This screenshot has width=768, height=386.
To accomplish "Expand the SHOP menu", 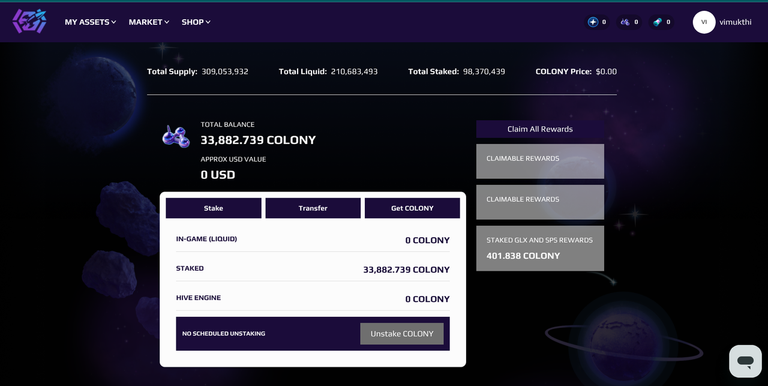I will tap(196, 22).
